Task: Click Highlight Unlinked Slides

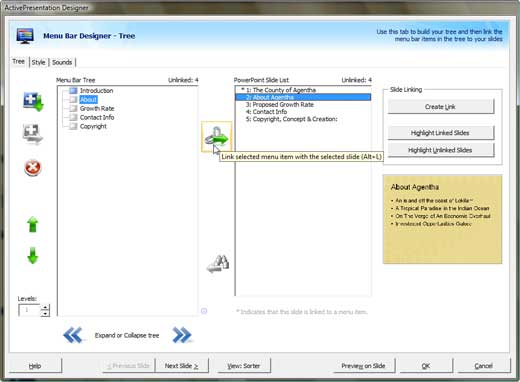Action: 440,150
